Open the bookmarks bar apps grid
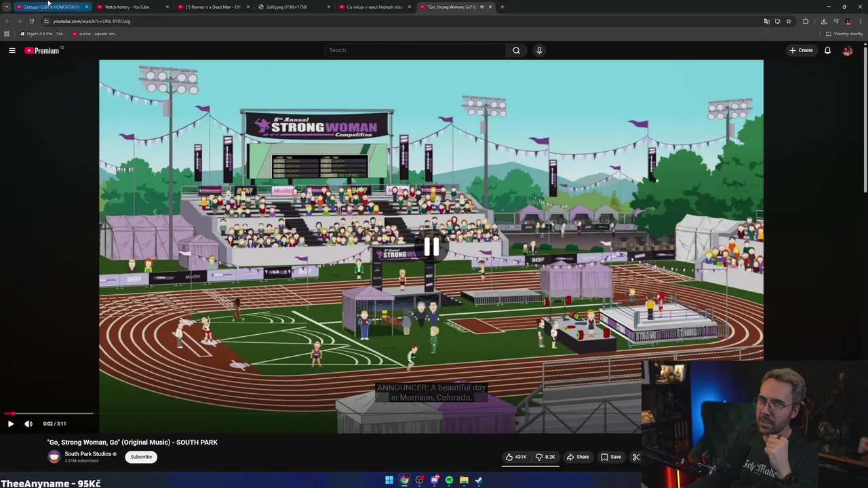The width and height of the screenshot is (868, 488). tap(7, 34)
